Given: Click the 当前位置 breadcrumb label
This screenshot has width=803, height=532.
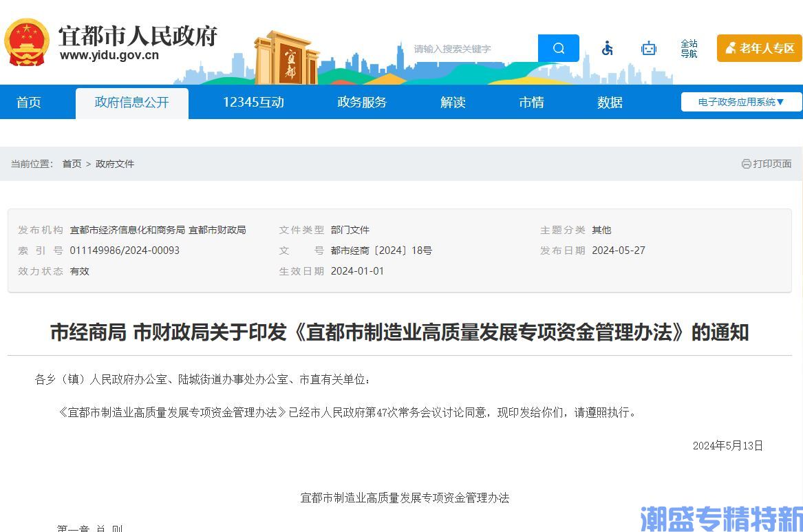Looking at the screenshot, I should [32, 164].
